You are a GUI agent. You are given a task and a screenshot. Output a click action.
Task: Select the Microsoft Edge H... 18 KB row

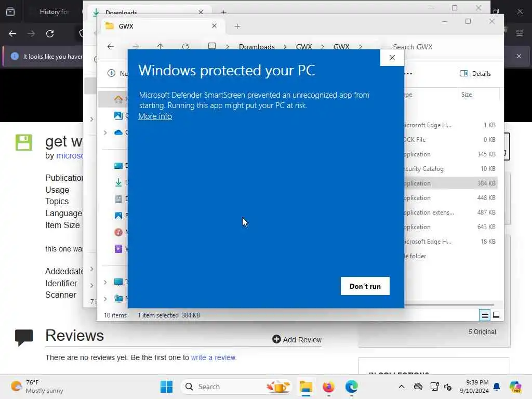coord(450,242)
